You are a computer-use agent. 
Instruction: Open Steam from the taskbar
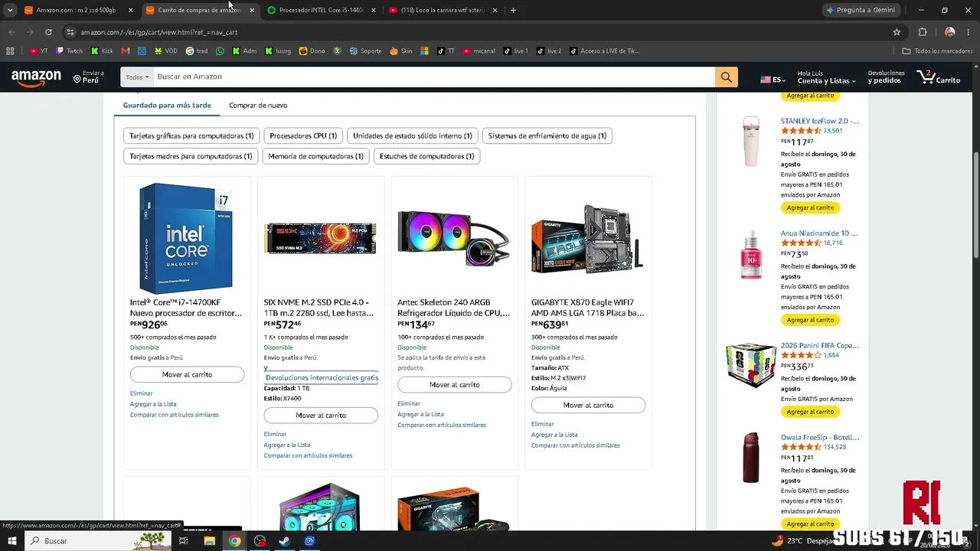point(284,541)
